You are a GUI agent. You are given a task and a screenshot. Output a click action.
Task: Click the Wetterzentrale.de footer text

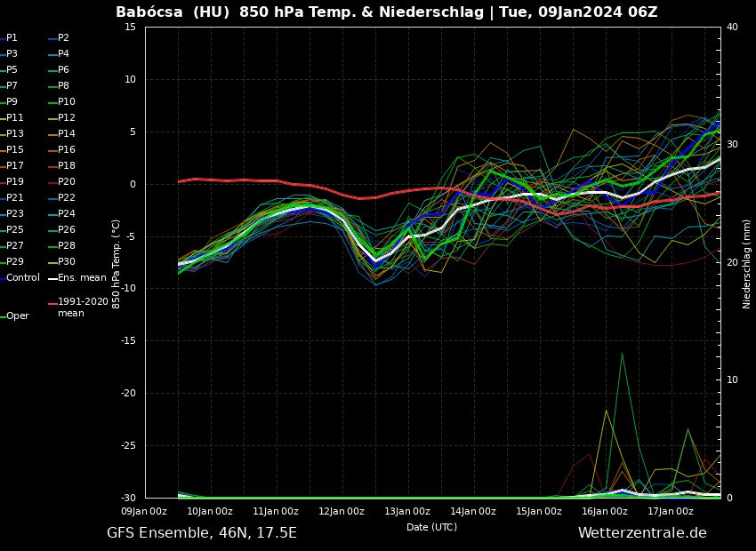(642, 533)
